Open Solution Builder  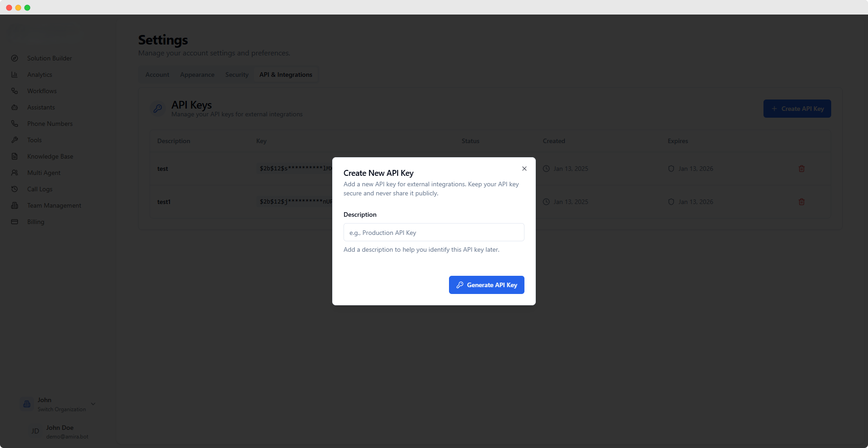click(49, 58)
